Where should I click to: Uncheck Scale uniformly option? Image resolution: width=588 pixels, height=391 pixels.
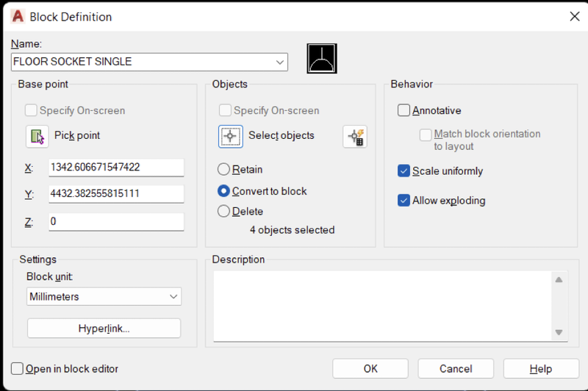tap(404, 171)
